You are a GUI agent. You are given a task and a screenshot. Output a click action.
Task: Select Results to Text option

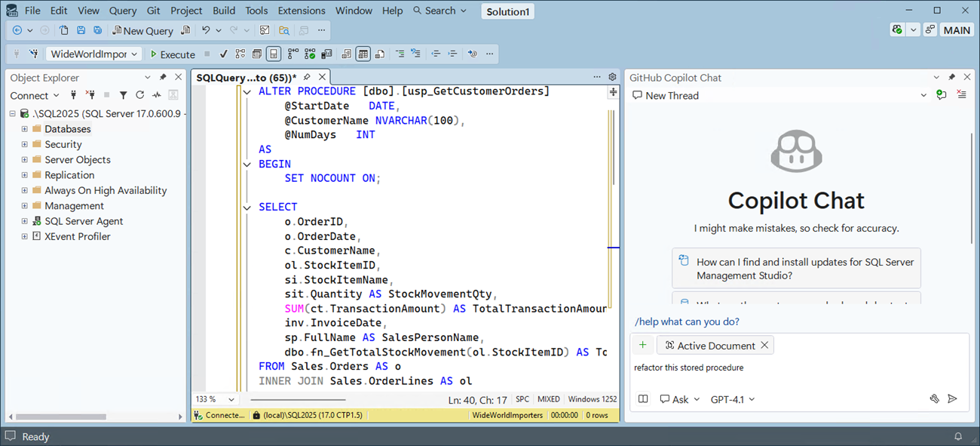pos(346,54)
